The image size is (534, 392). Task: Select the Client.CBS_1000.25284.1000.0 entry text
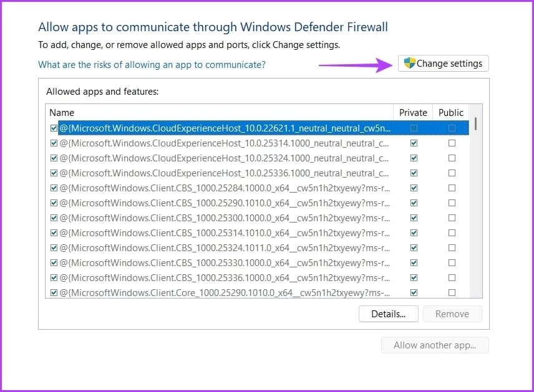225,188
